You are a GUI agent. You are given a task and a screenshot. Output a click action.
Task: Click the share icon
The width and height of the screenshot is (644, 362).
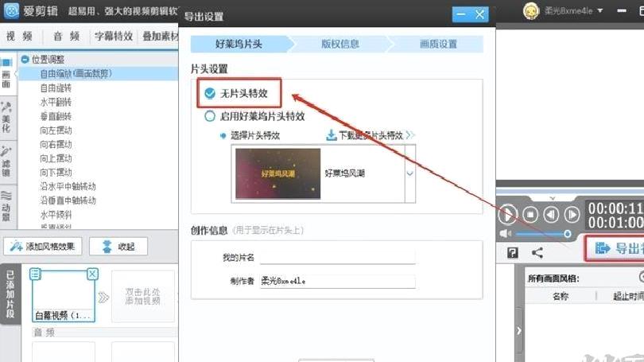point(537,253)
